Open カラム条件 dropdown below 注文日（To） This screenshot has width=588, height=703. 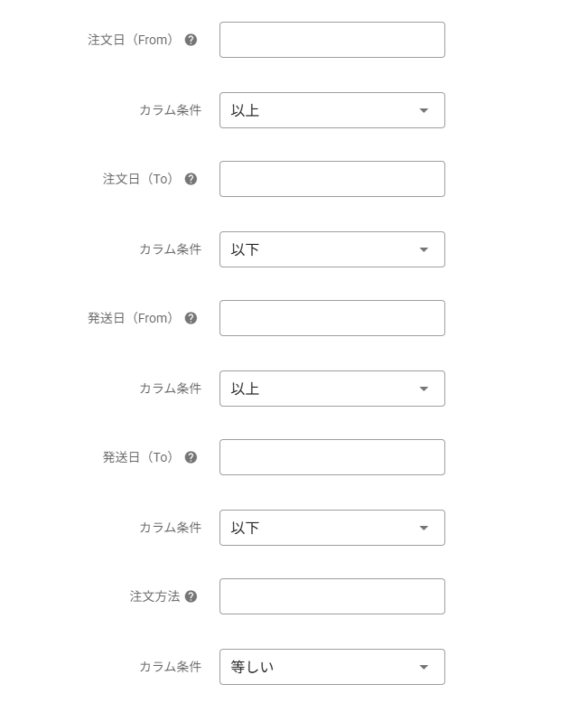coord(331,249)
